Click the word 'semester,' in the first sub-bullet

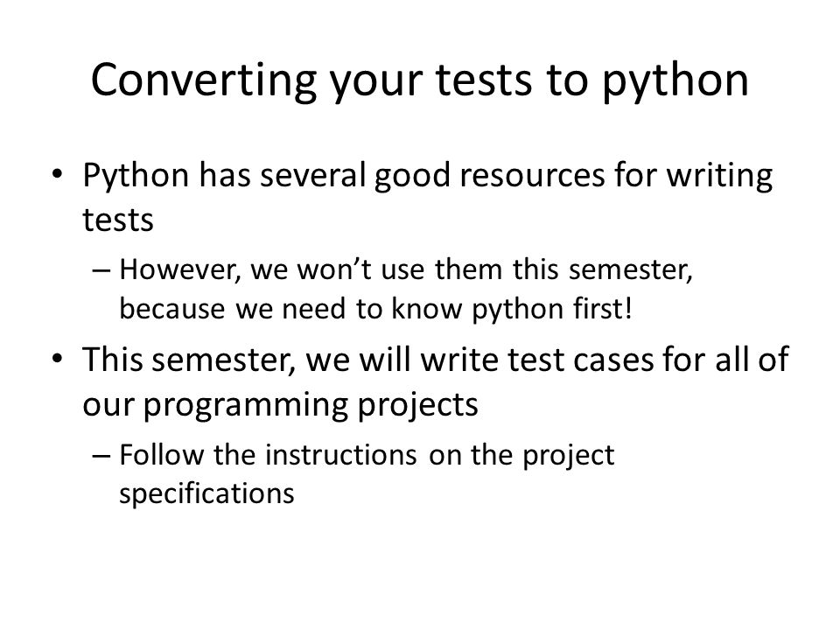point(631,269)
